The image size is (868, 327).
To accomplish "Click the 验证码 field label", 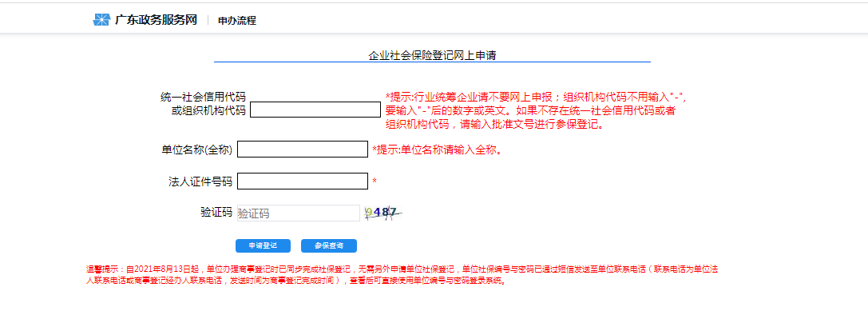I will (x=216, y=213).
